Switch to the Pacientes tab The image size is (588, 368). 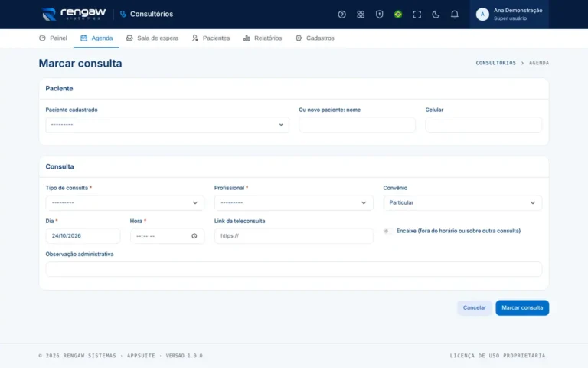(211, 38)
